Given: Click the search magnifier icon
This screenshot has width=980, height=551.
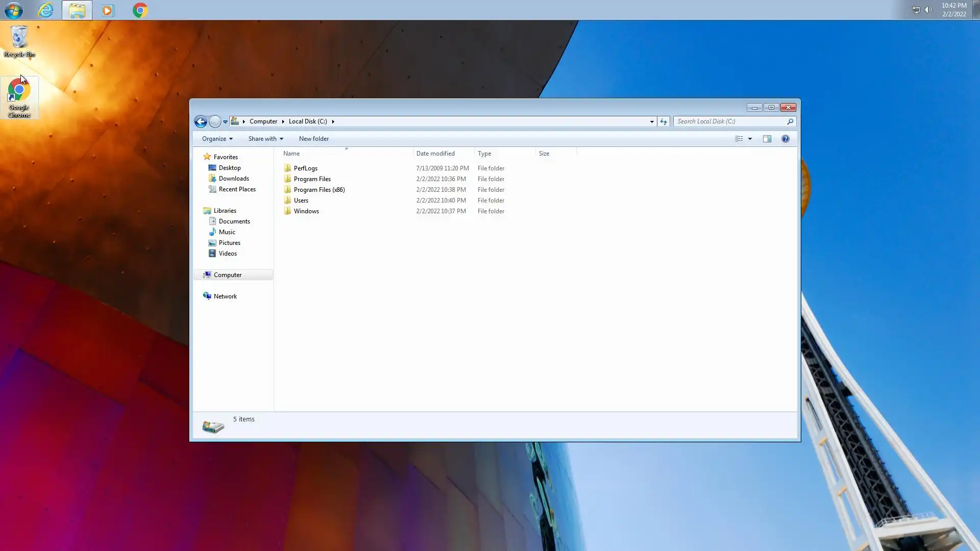Looking at the screenshot, I should click(x=790, y=121).
